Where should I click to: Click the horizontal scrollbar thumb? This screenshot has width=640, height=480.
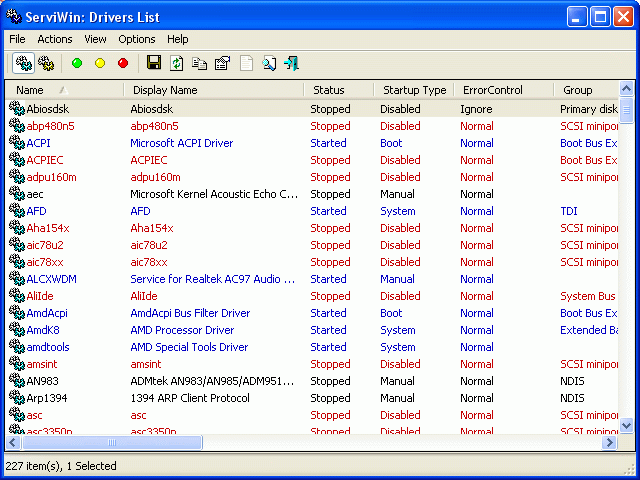(112, 442)
